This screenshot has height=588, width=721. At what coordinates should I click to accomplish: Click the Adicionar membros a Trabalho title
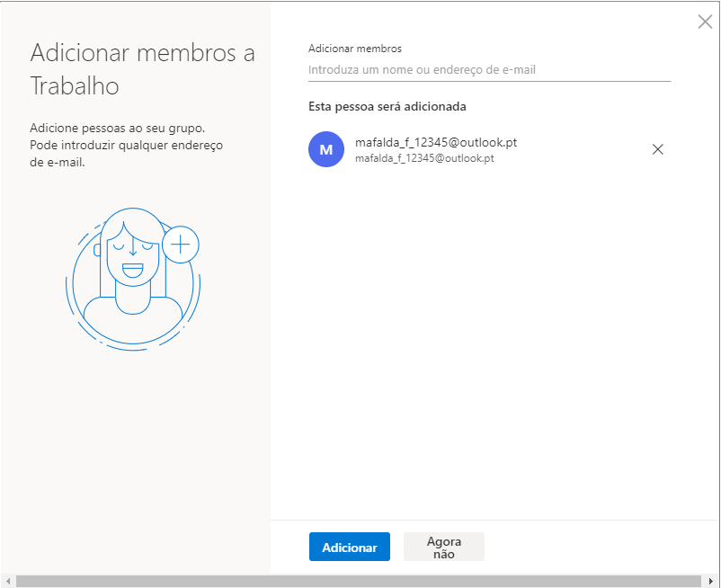click(x=143, y=69)
